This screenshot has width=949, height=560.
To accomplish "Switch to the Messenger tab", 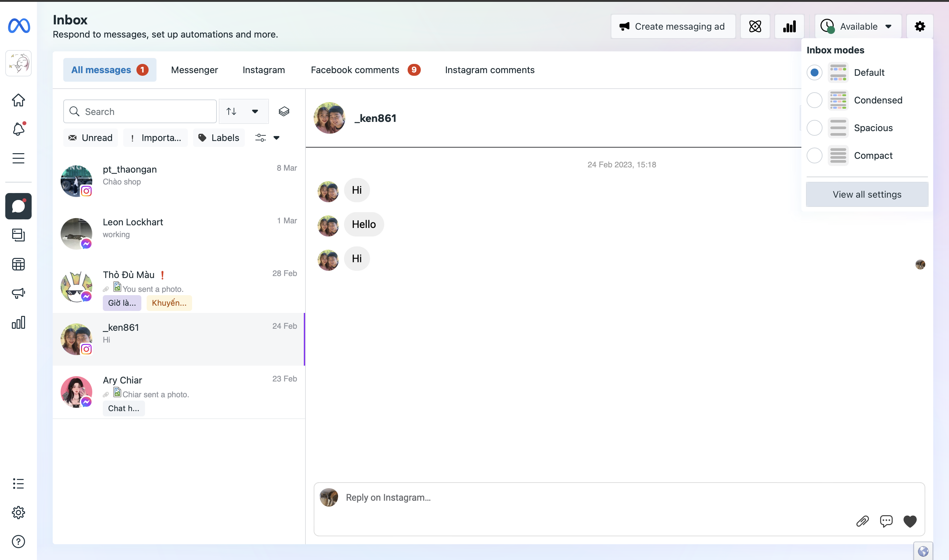I will (194, 70).
